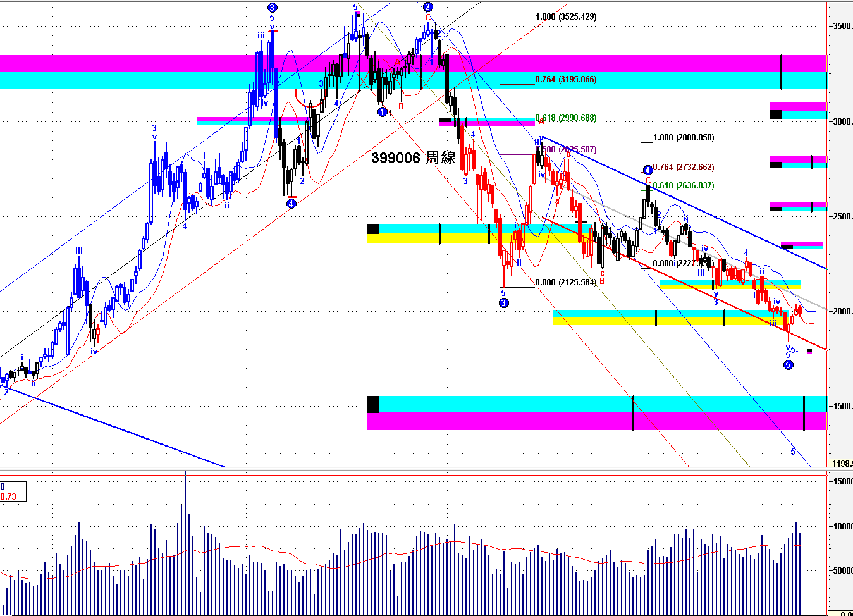Screen dimensions: 853x616
Task: Click the red 8.73 volume value
Action: [x=8, y=496]
